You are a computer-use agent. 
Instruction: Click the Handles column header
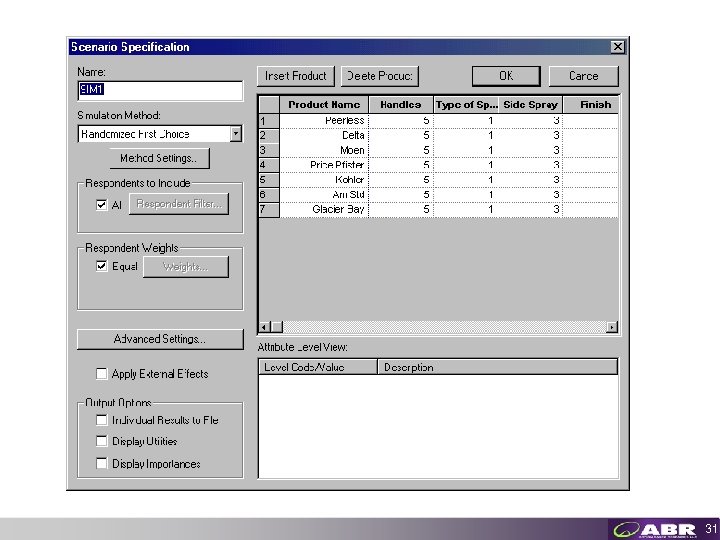coord(401,105)
